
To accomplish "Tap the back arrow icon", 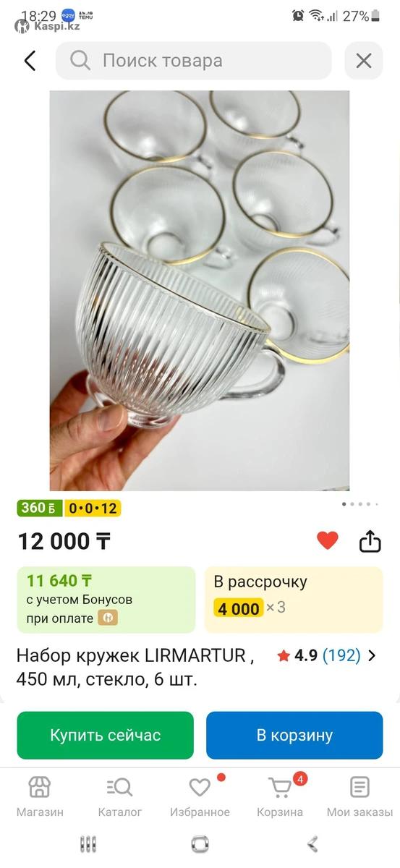I will [x=30, y=61].
